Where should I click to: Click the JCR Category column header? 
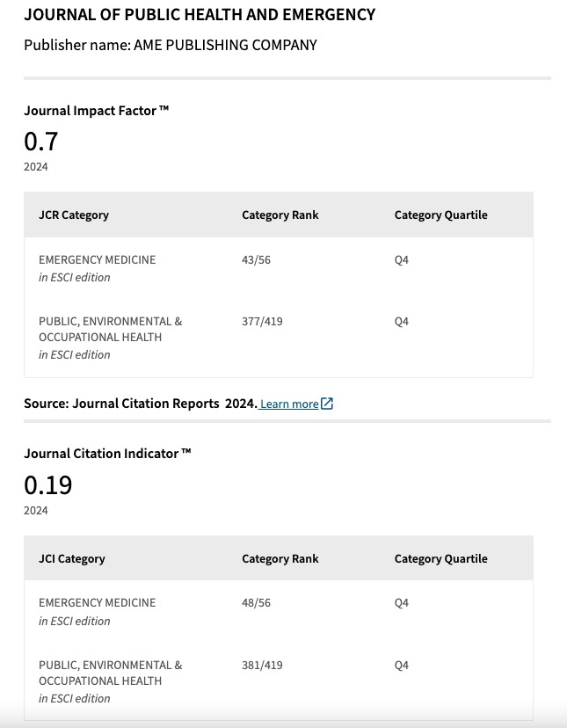click(x=74, y=215)
